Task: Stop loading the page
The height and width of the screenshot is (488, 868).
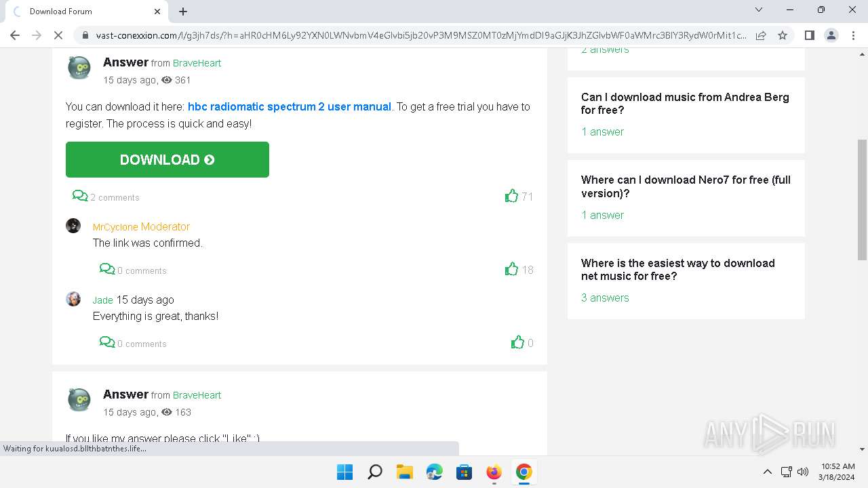Action: tap(59, 35)
